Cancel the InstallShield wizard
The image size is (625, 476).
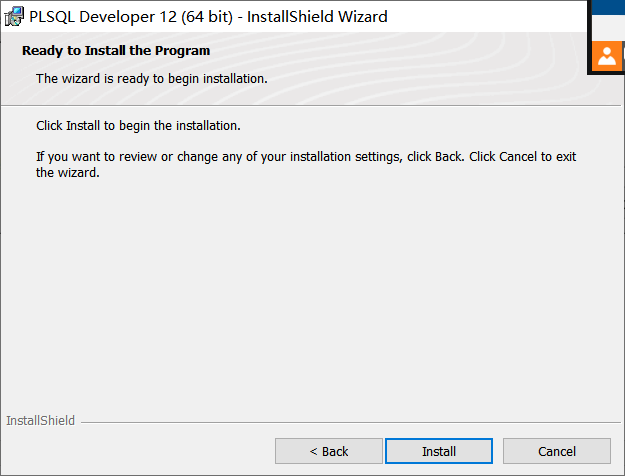tap(556, 451)
